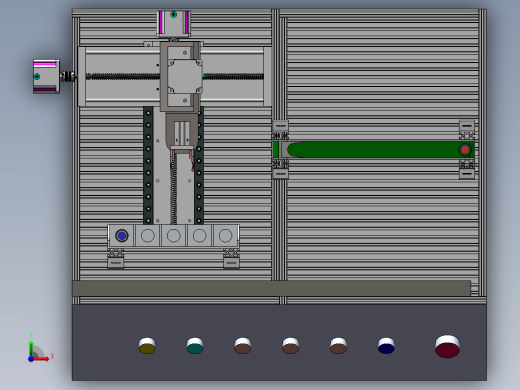Select the middle of three brown buttons
This screenshot has width=520, height=390.
pos(291,346)
